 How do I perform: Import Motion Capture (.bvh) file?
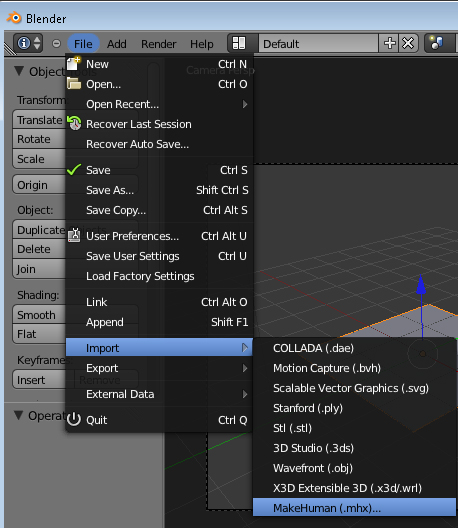[x=354, y=368]
